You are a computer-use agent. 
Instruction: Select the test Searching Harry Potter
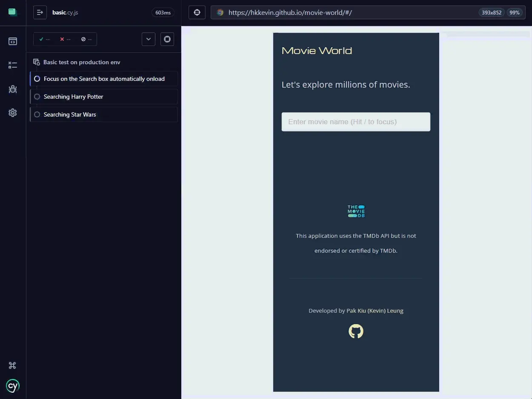point(74,97)
